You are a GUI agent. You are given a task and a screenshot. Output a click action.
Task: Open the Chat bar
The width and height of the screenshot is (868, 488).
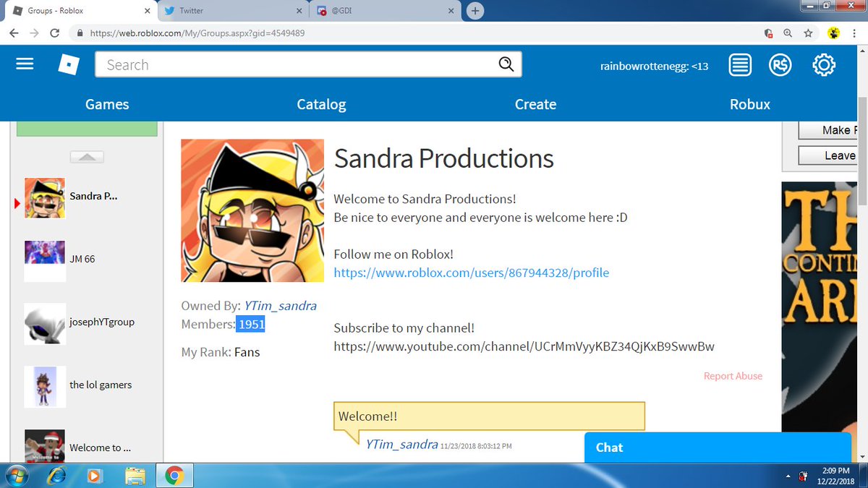pos(718,448)
